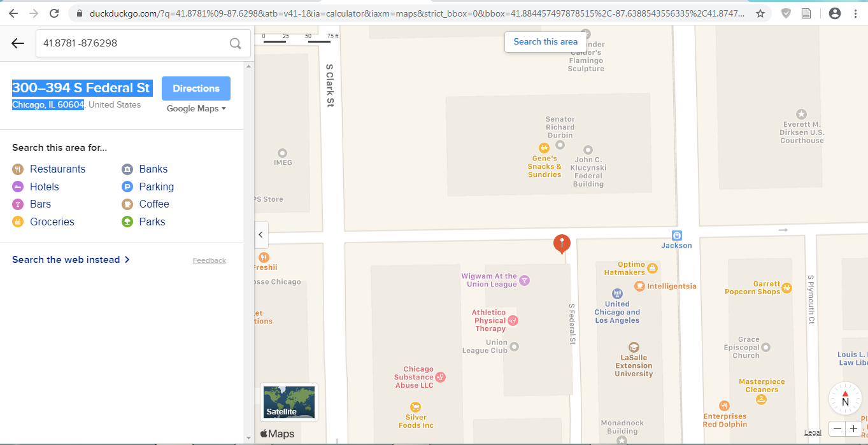Open the Google Maps provider dropdown
The image size is (868, 445).
click(x=197, y=109)
